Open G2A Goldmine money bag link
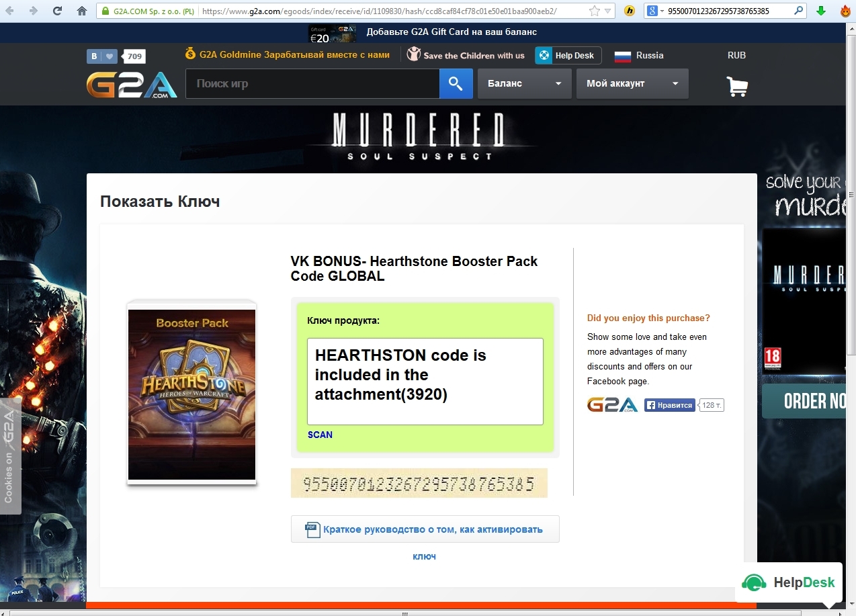This screenshot has width=856, height=616. click(287, 54)
